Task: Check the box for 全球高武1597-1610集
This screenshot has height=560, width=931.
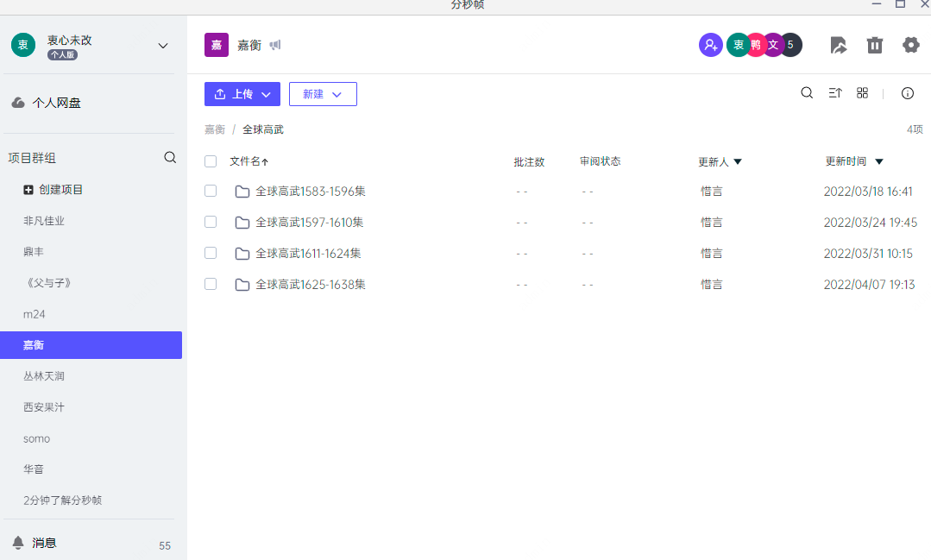Action: (x=211, y=222)
